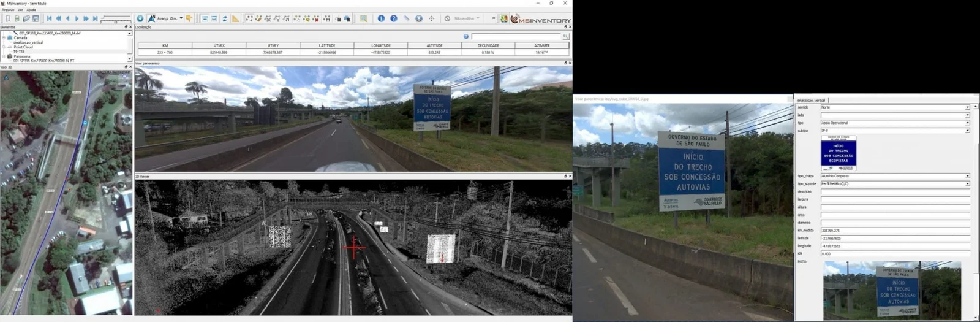The image size is (980, 322).
Task: Open the Arquivo menu
Action: pyautogui.click(x=8, y=10)
